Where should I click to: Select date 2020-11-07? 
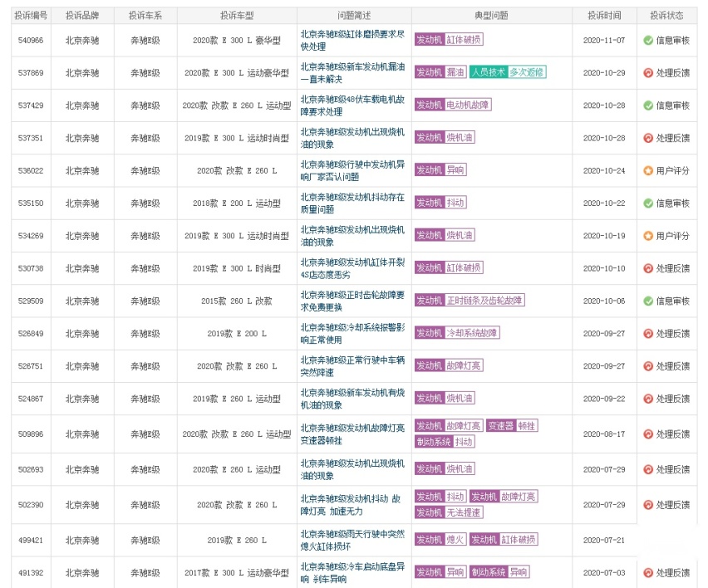coord(604,40)
